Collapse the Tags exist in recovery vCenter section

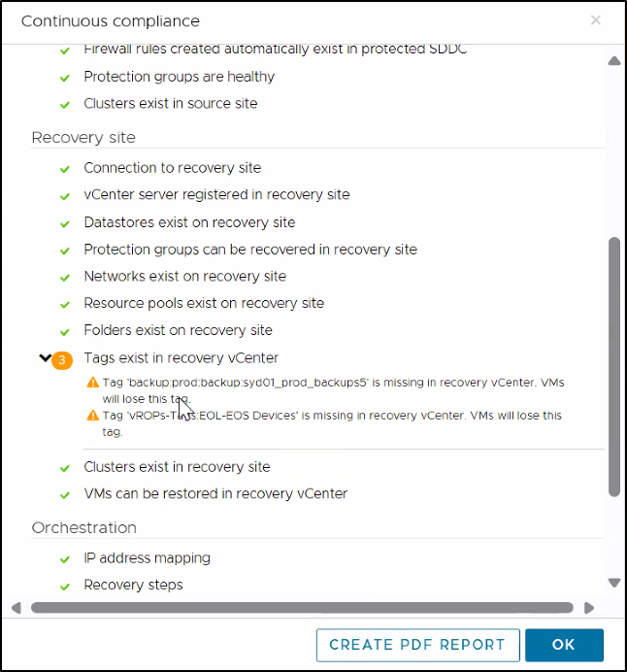point(45,358)
